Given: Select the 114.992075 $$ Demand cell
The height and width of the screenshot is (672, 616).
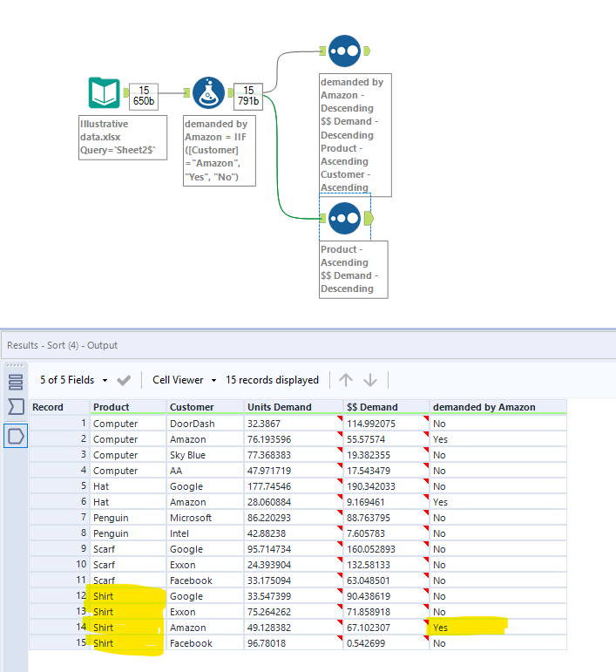Looking at the screenshot, I should [x=386, y=424].
